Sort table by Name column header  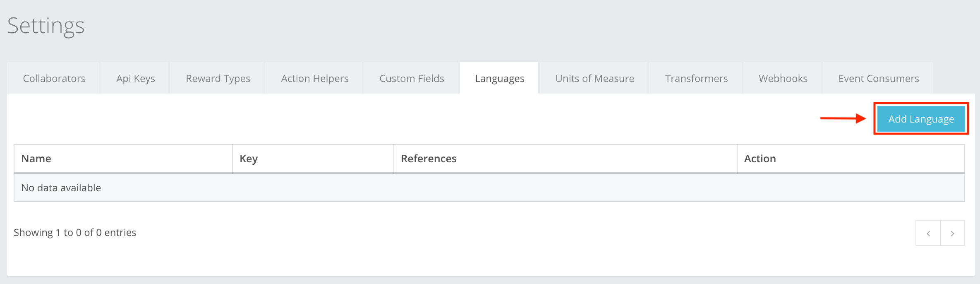[36, 159]
